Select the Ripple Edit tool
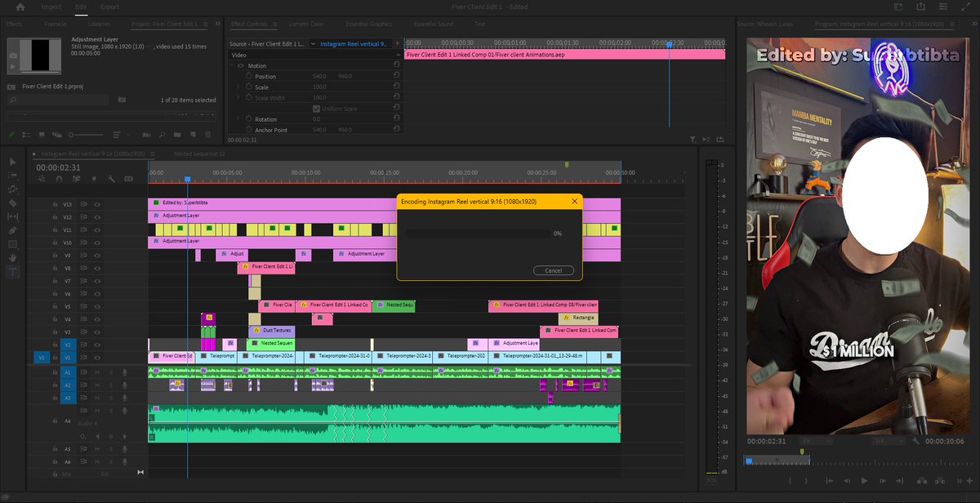Image resolution: width=980 pixels, height=503 pixels. [13, 189]
